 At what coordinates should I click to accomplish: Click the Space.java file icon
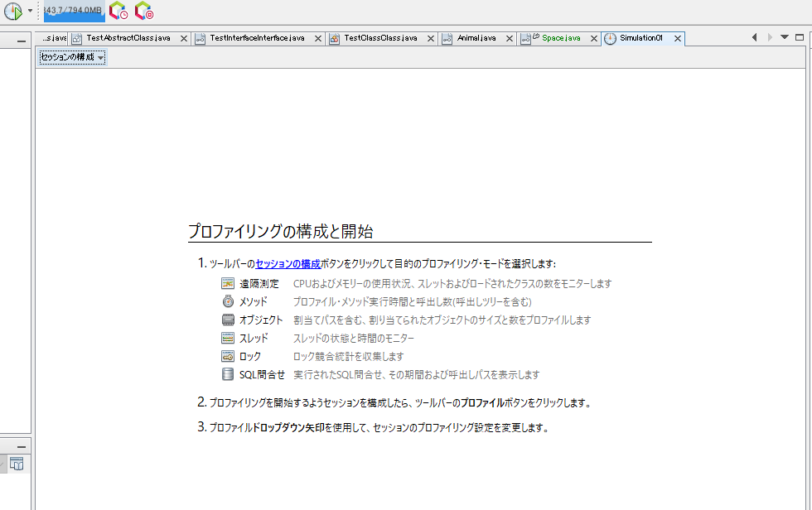(526, 39)
